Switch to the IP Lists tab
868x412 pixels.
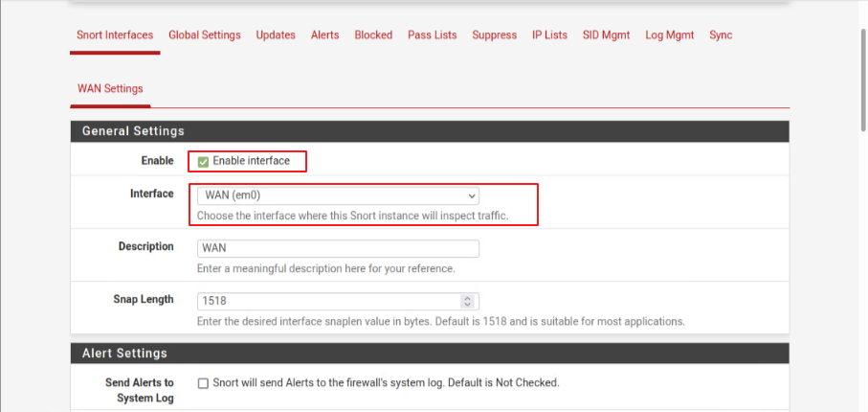click(549, 35)
